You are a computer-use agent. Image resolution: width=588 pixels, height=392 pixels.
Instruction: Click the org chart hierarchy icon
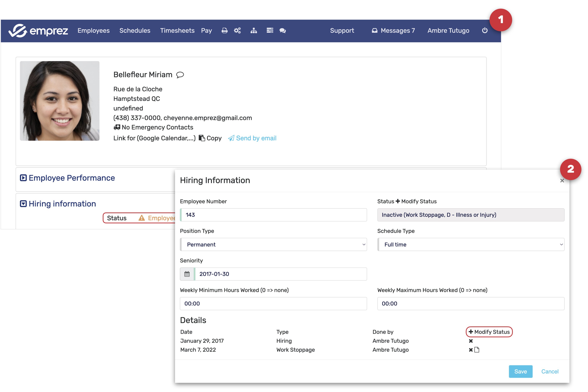coord(254,31)
